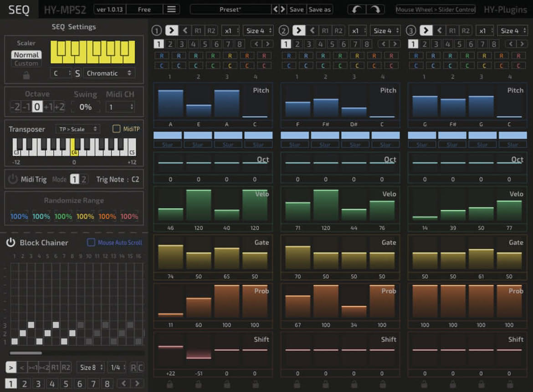This screenshot has height=392, width=533.
Task: Select block chainer page 3
Action: pos(38,384)
